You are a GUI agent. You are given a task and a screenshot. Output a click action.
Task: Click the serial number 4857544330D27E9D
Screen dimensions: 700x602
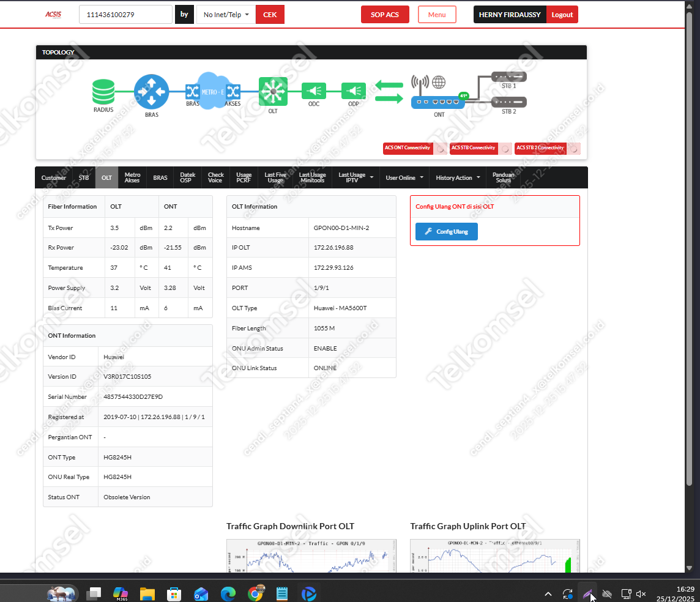[133, 396]
